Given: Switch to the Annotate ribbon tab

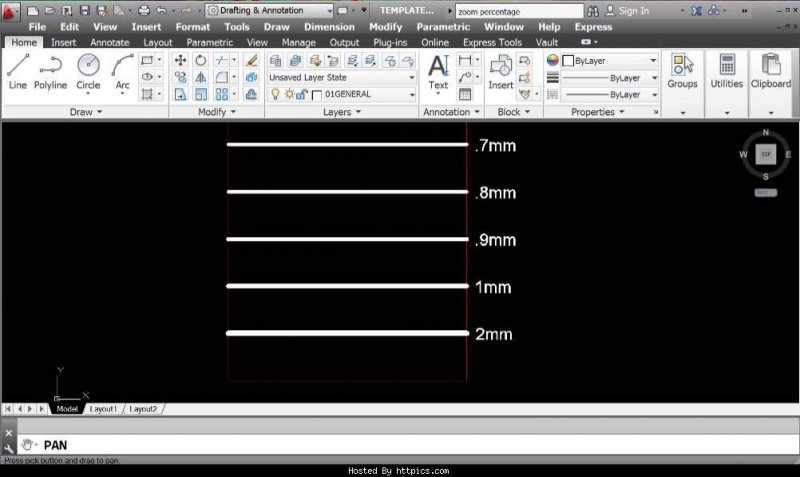Looking at the screenshot, I should (110, 43).
